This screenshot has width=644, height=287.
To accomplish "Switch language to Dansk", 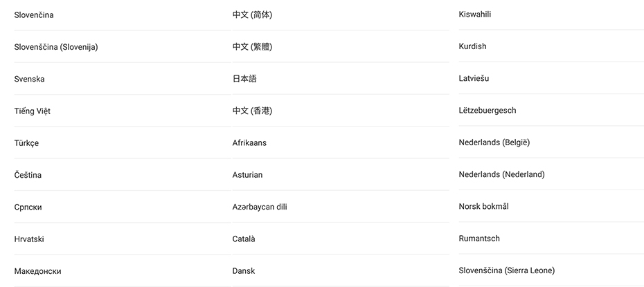I will [244, 271].
